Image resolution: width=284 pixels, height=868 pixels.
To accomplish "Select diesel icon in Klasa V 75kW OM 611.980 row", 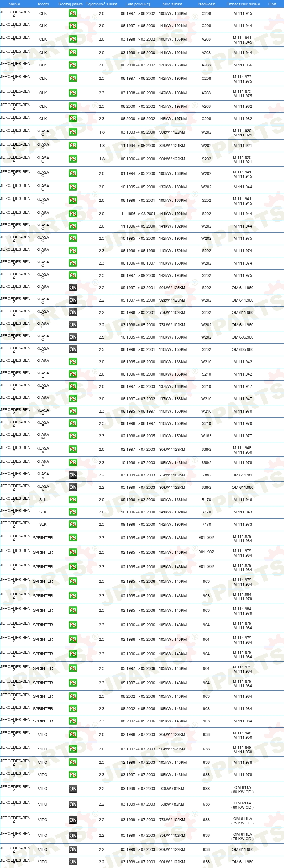I will [x=73, y=475].
